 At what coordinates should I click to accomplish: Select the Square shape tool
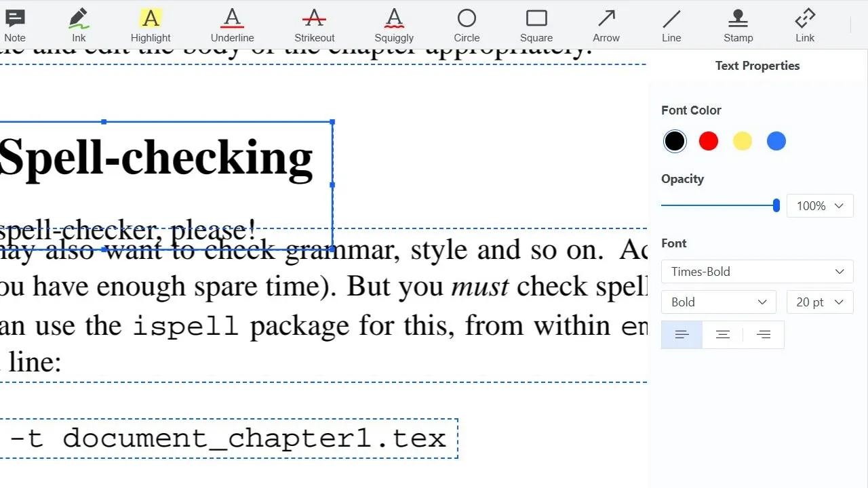pos(536,26)
